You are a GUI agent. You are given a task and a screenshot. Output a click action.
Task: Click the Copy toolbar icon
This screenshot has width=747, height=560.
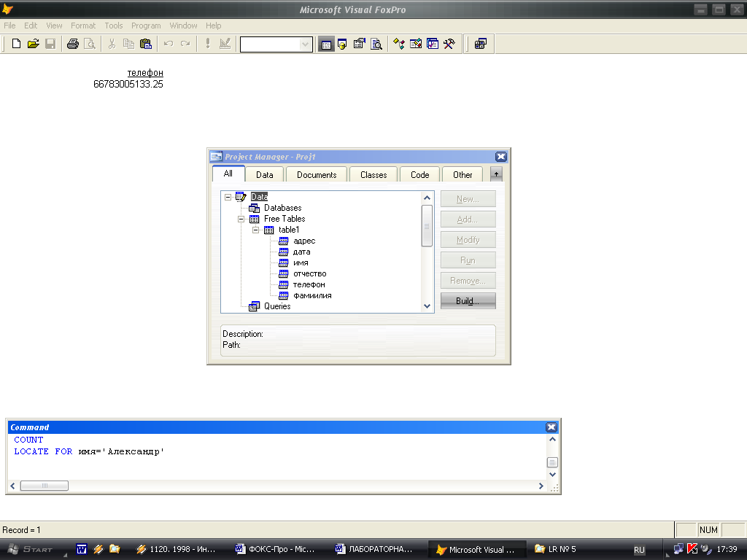pos(128,44)
